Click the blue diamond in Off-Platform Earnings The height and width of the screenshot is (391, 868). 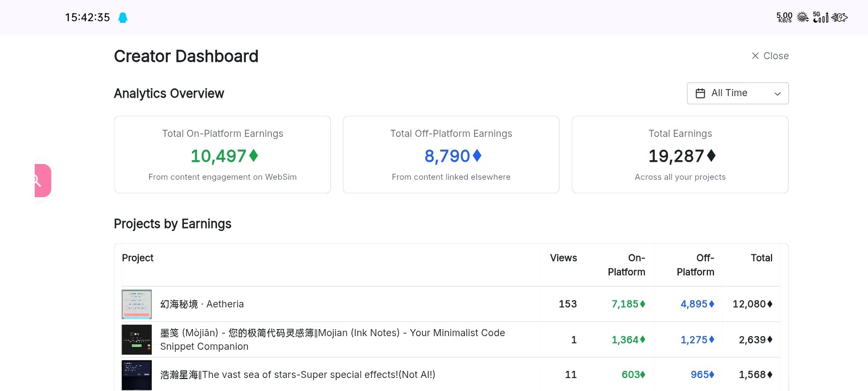[477, 156]
